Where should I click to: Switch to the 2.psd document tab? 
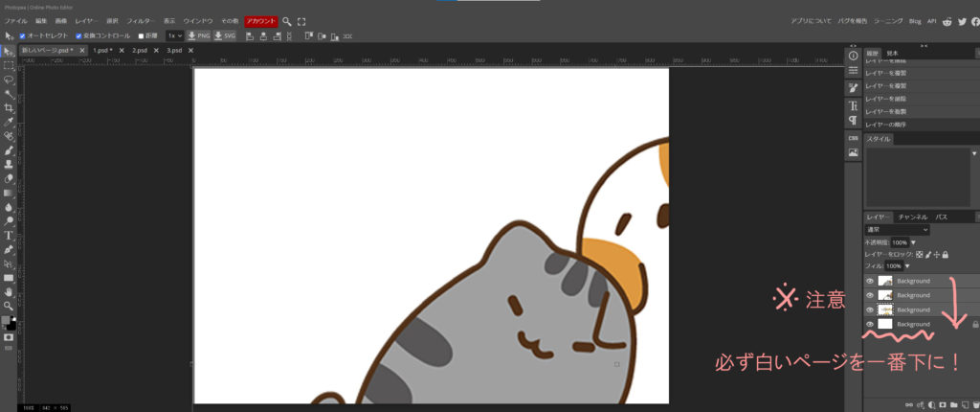point(140,50)
